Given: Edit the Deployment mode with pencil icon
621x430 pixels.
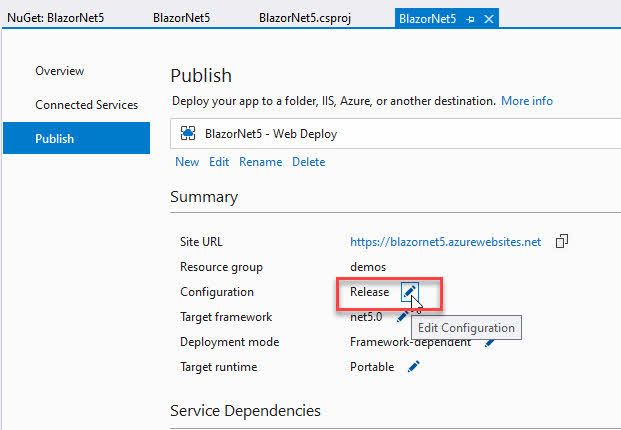Looking at the screenshot, I should click(x=490, y=342).
